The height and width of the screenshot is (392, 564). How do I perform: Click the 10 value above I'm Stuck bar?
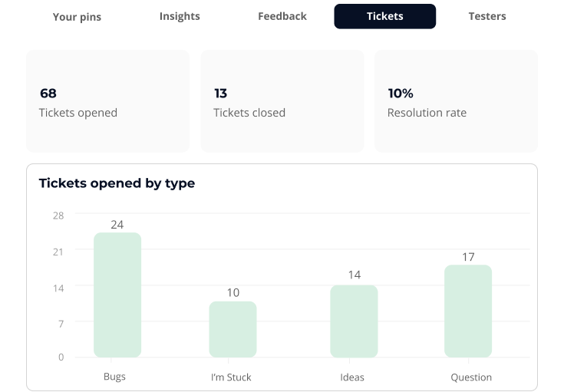click(x=233, y=293)
